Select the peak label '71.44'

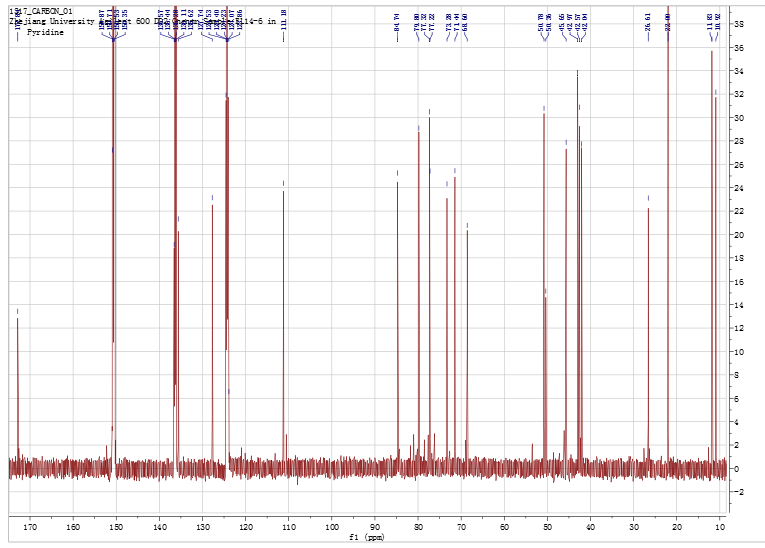457,22
